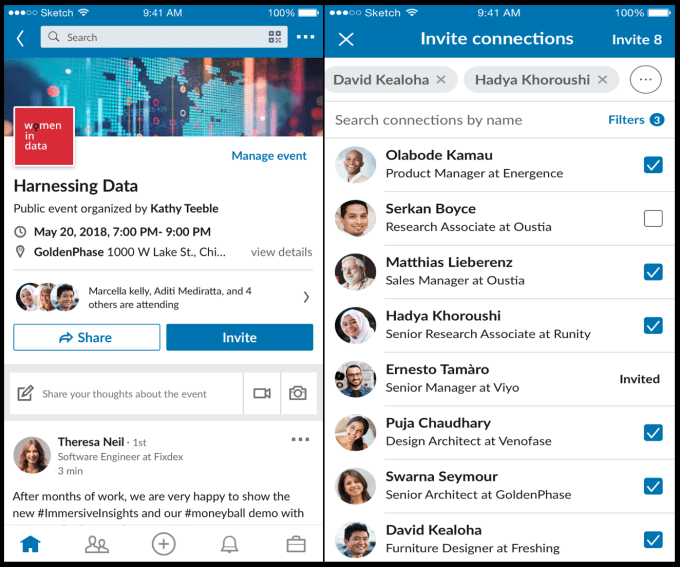Open Ernesto Tamàro's avatar
Image resolution: width=680 pixels, height=567 pixels.
pyautogui.click(x=355, y=379)
